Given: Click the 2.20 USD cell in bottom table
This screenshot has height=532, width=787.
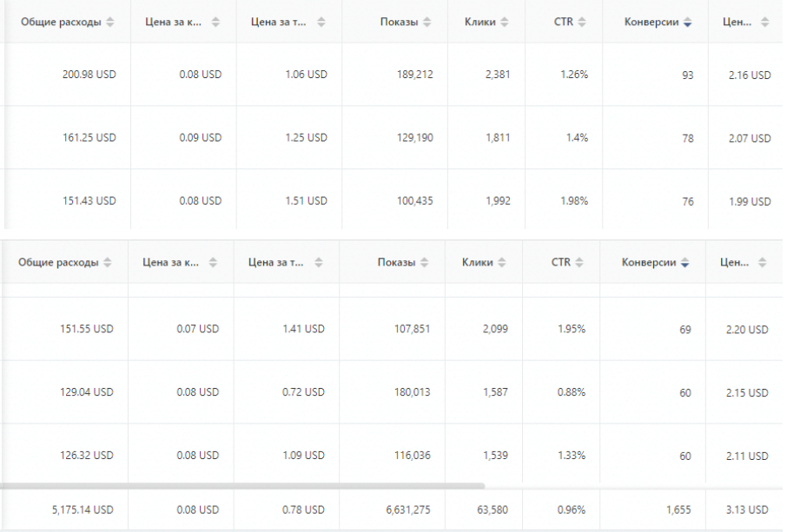Looking at the screenshot, I should pyautogui.click(x=747, y=330).
